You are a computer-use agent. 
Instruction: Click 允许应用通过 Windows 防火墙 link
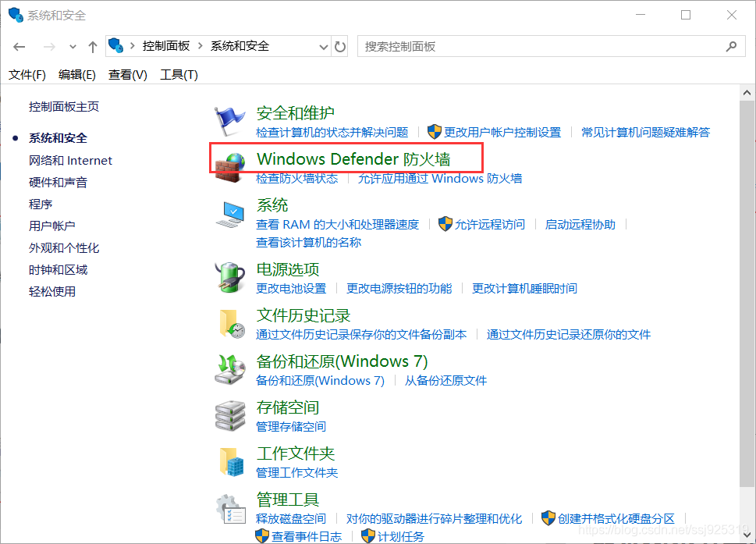tap(440, 179)
